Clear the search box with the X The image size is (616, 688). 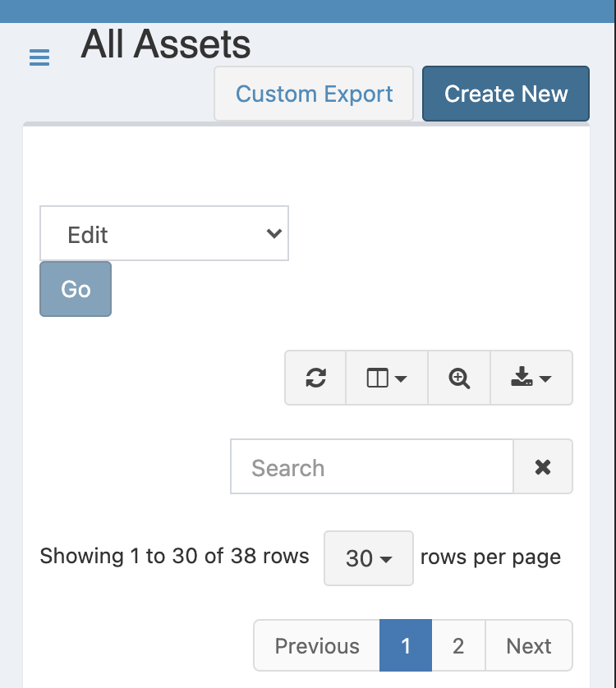pos(543,466)
